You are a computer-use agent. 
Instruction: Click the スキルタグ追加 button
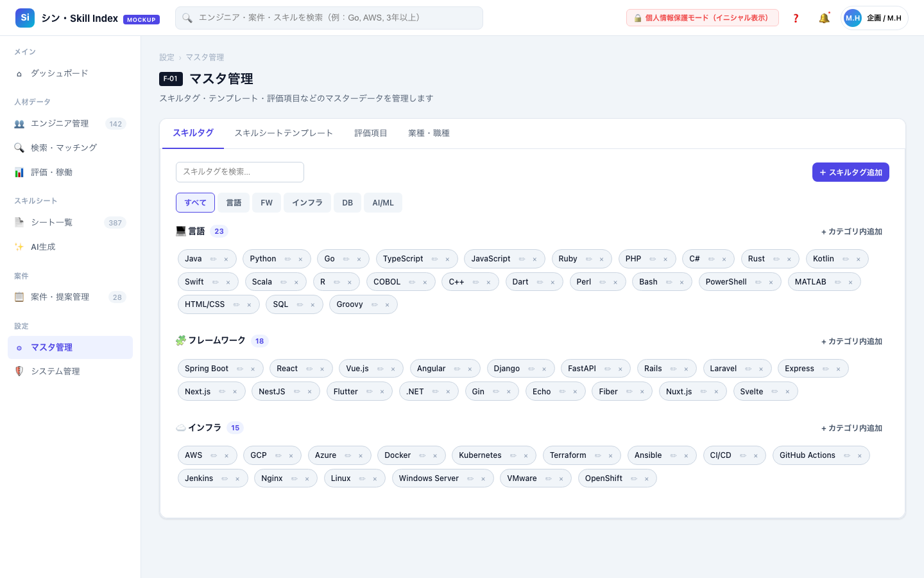(x=851, y=172)
